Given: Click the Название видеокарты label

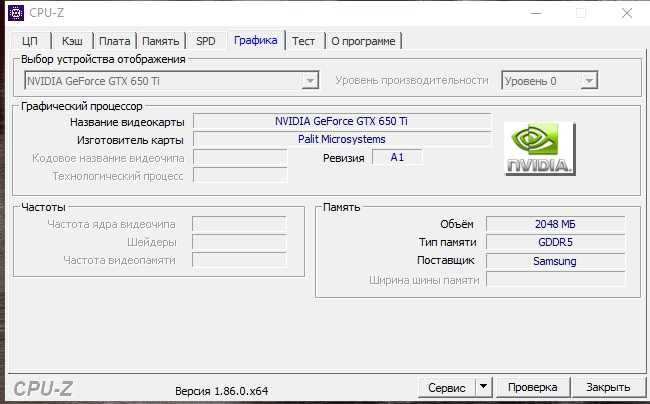Looking at the screenshot, I should point(127,122).
